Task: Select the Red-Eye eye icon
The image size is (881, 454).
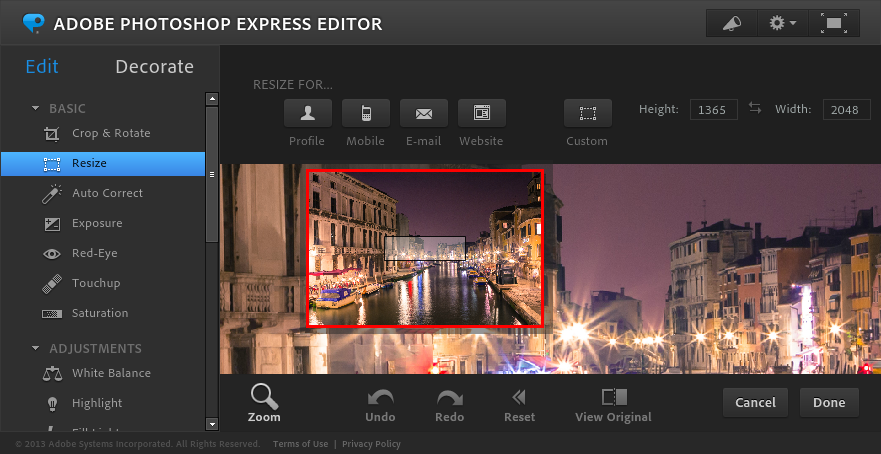Action: click(x=52, y=253)
